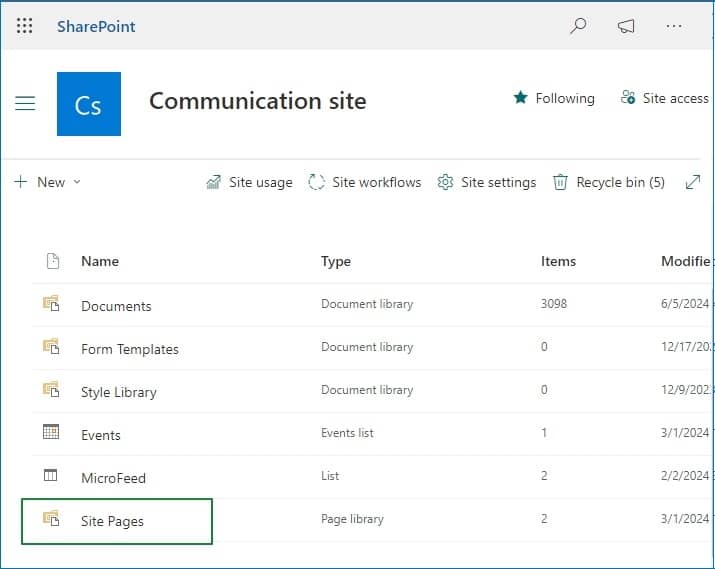Click the 3098 items count
The height and width of the screenshot is (569, 715).
click(554, 304)
